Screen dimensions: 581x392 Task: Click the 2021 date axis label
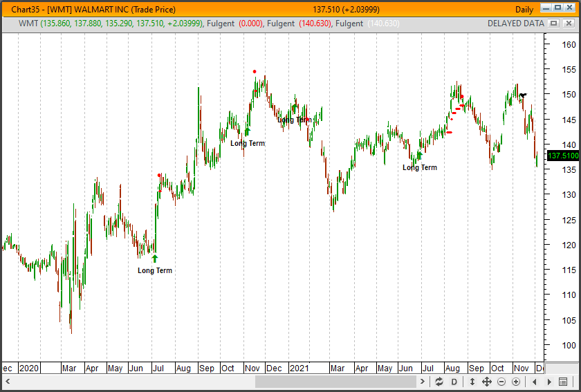pyautogui.click(x=299, y=368)
